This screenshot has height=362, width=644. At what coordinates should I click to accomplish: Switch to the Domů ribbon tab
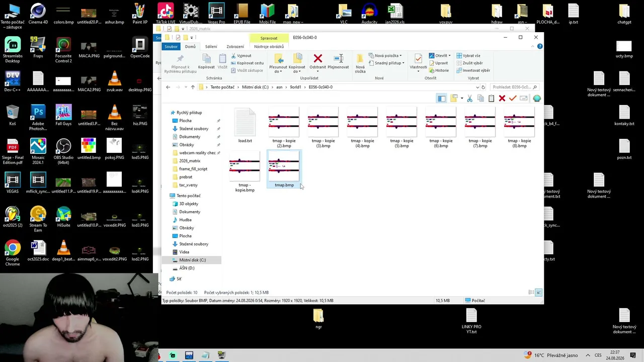[x=190, y=46]
